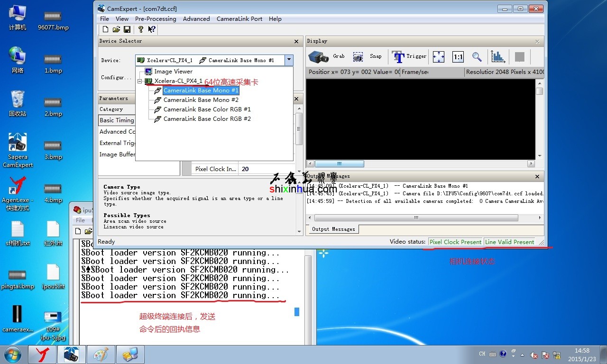Select CameraLink Base Color RGB #1
Image resolution: width=607 pixels, height=364 pixels.
207,109
